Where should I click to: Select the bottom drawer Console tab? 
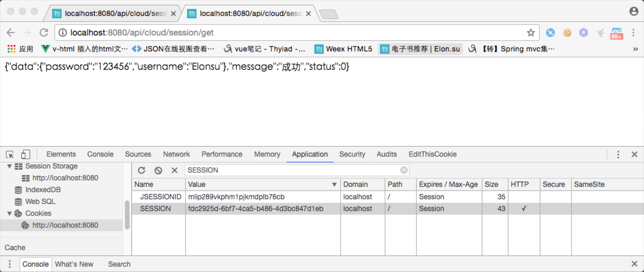coord(36,264)
